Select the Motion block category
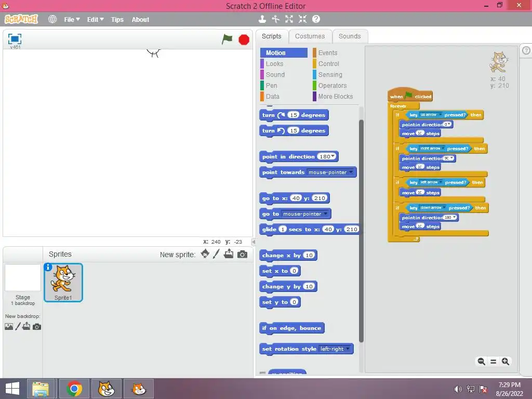532x399 pixels. [x=284, y=53]
